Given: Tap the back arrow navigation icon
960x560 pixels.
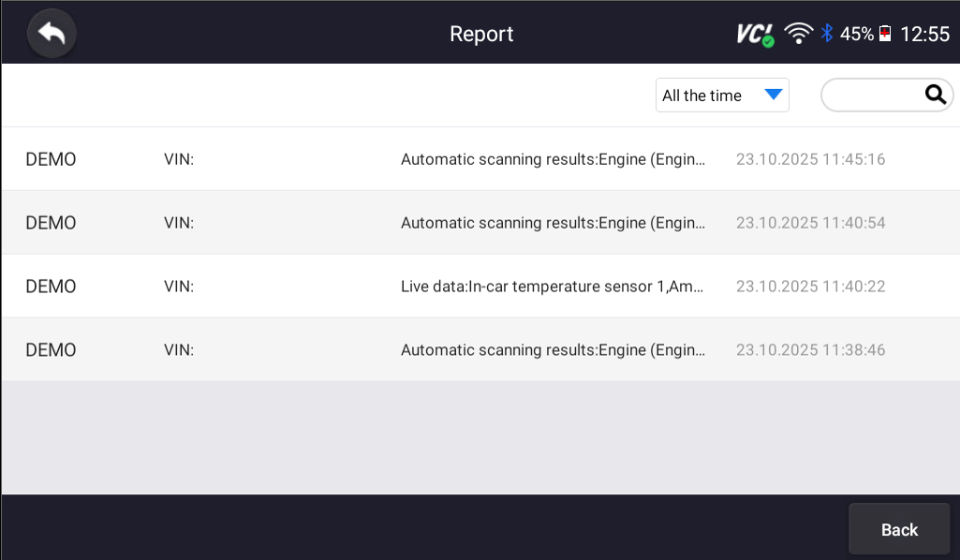Looking at the screenshot, I should (52, 33).
